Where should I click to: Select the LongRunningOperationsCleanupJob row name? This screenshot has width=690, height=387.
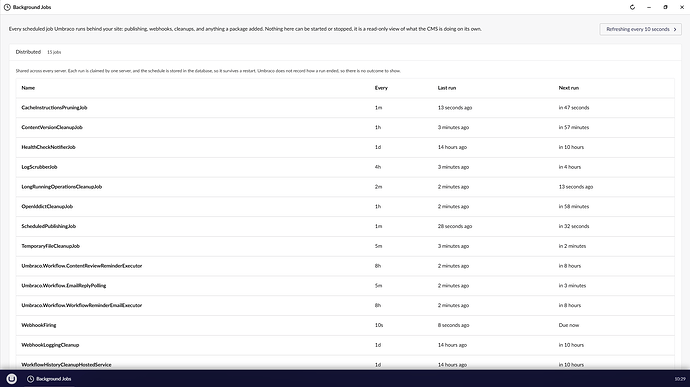[x=62, y=187]
